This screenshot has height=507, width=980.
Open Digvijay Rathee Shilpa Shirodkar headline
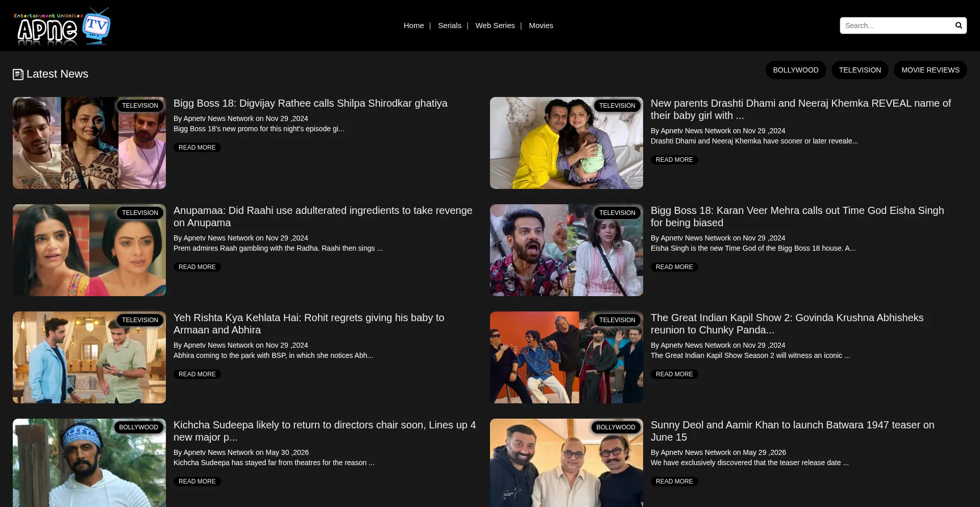(310, 103)
